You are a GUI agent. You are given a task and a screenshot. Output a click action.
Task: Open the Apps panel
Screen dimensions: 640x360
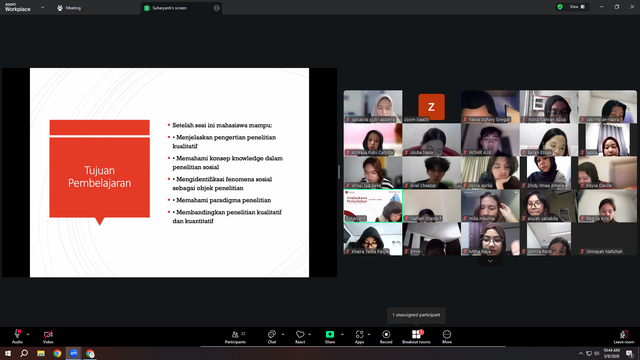359,337
